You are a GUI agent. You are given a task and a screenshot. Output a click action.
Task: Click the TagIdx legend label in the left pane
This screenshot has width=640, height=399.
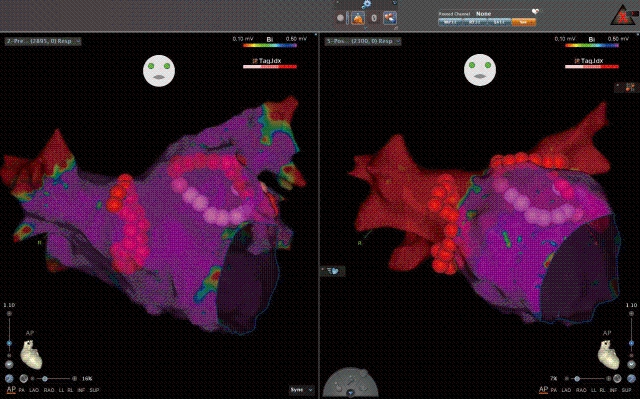[x=270, y=61]
